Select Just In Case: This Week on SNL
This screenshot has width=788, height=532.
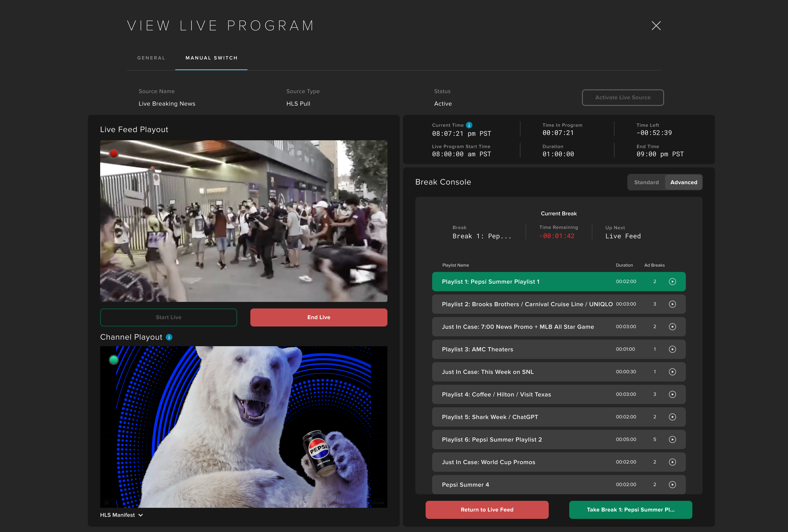(559, 372)
